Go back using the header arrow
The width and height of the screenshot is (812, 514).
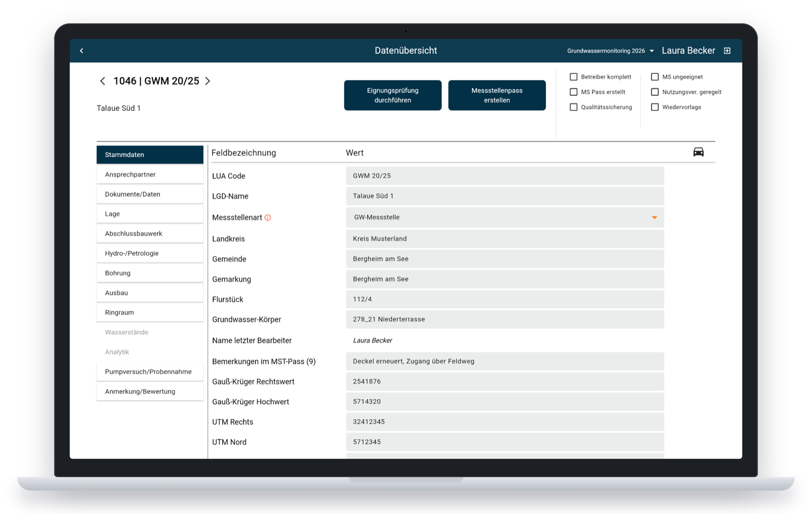pos(82,51)
